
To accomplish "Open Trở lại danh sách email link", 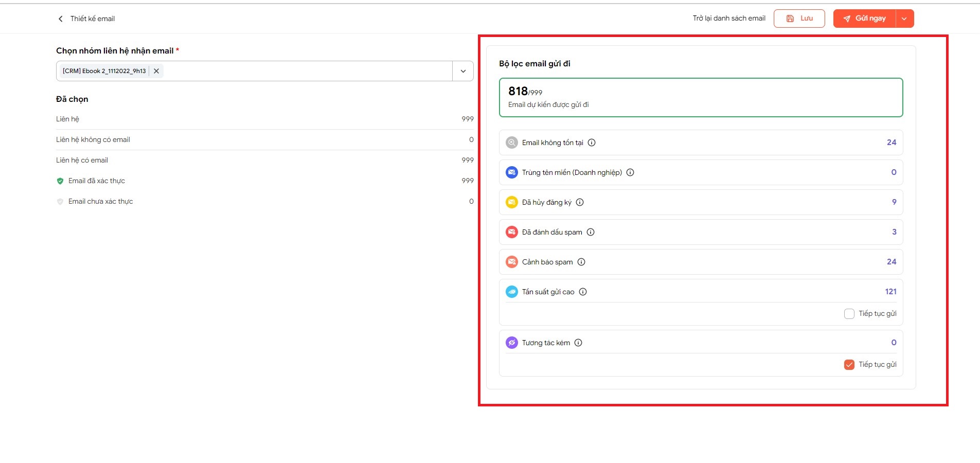I will click(x=729, y=19).
